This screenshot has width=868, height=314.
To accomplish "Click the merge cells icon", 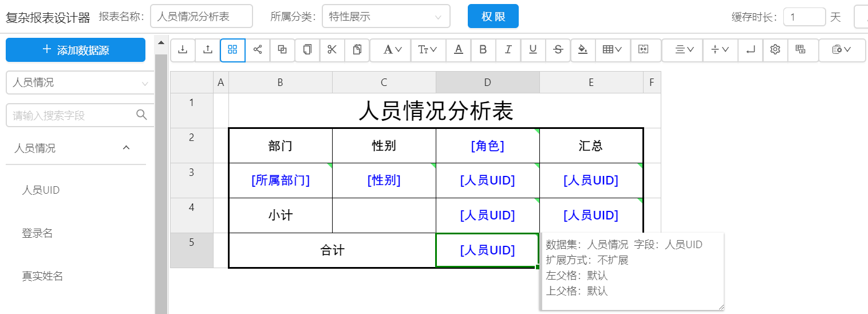I will tap(643, 50).
